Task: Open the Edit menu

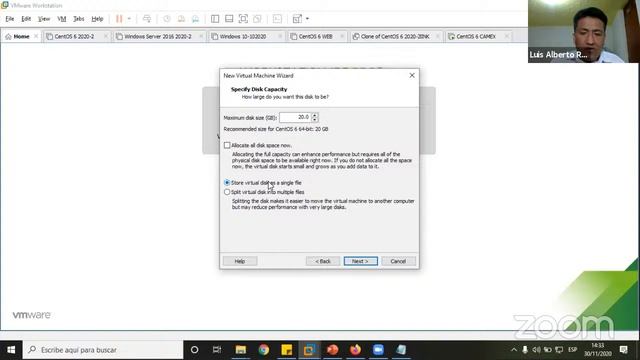Action: 26,19
